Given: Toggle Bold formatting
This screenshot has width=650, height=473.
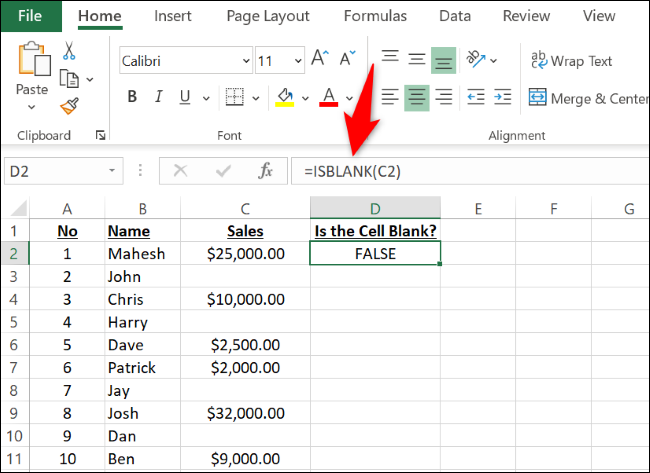Looking at the screenshot, I should pyautogui.click(x=132, y=98).
